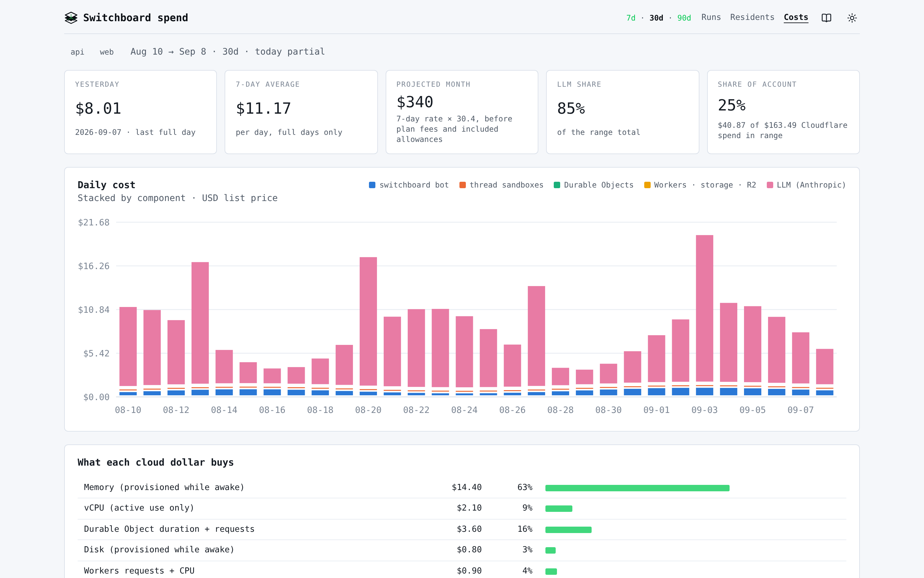Viewport: 924px width, 578px height.
Task: Click the $21.68 y-axis label
Action: pos(94,223)
